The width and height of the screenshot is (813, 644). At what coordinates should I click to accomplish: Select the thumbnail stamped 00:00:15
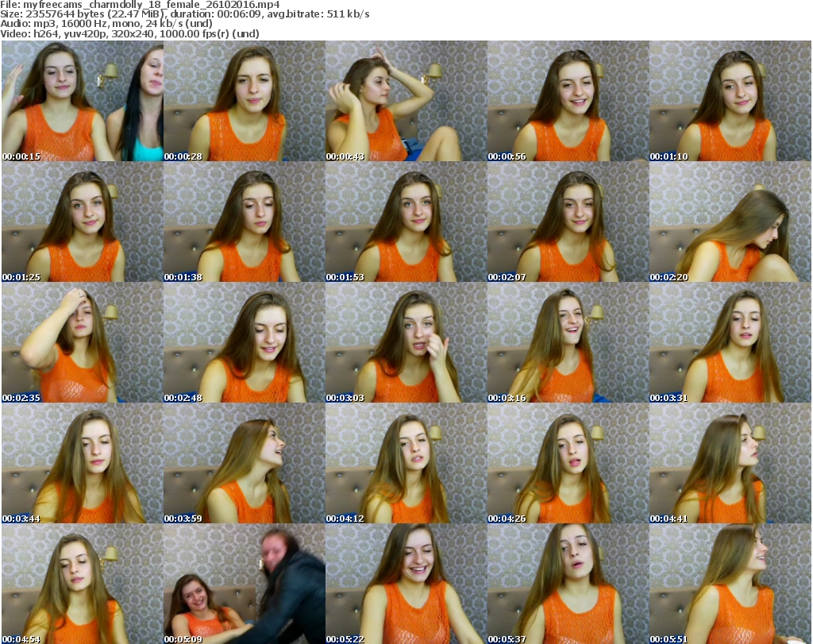tap(83, 101)
